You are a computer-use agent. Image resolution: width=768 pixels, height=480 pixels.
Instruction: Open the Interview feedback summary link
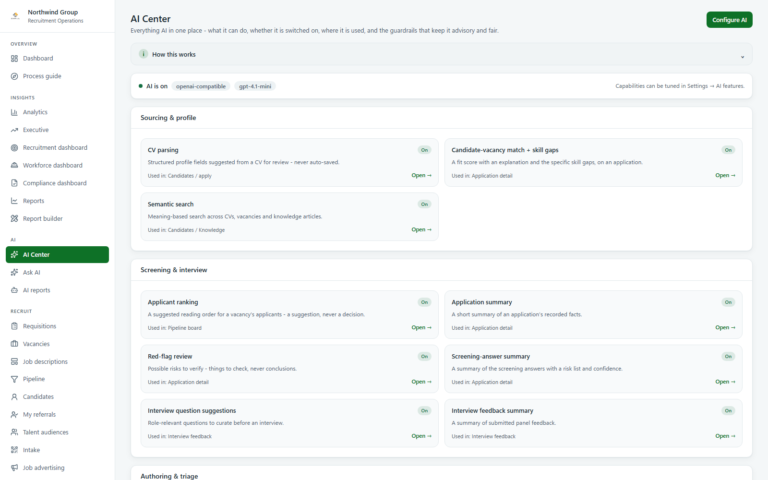(725, 436)
